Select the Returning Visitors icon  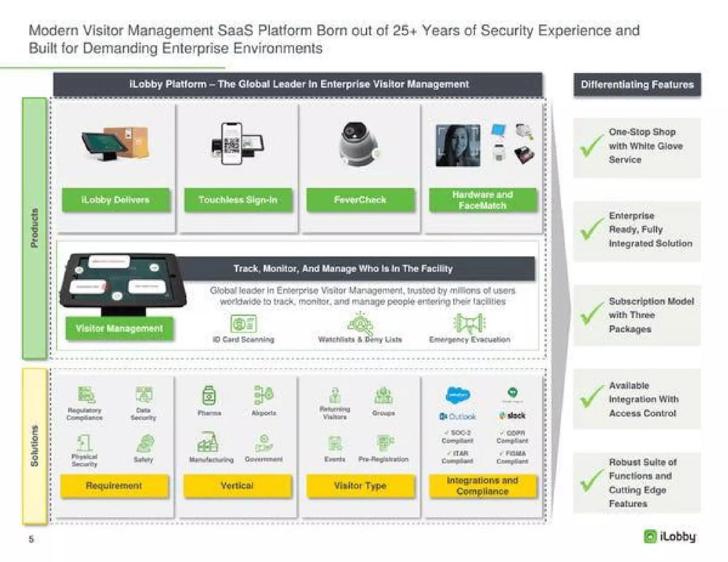click(334, 394)
